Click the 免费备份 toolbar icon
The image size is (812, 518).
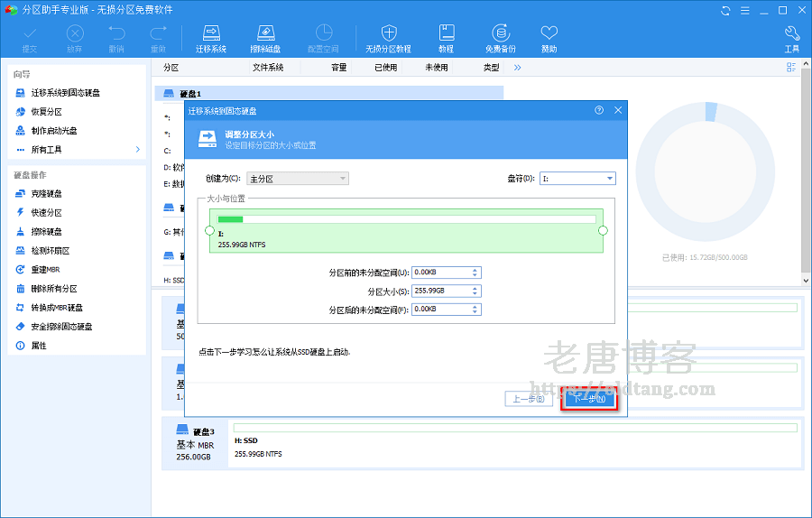(501, 38)
